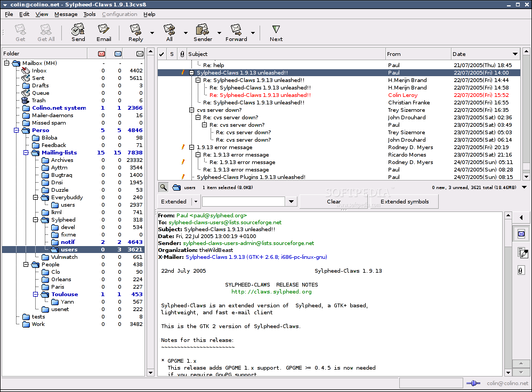Open the Extended search mode combo box
The width and height of the screenshot is (532, 392).
point(178,201)
